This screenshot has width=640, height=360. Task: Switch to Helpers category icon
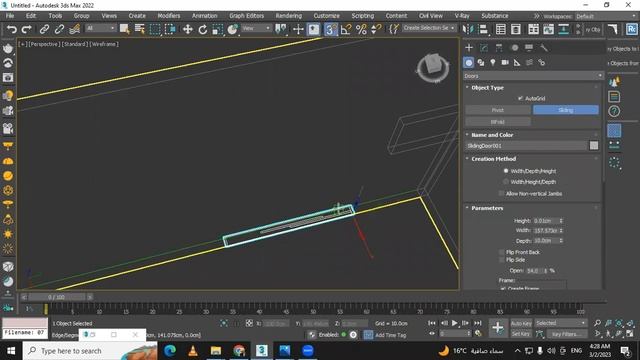pyautogui.click(x=517, y=62)
